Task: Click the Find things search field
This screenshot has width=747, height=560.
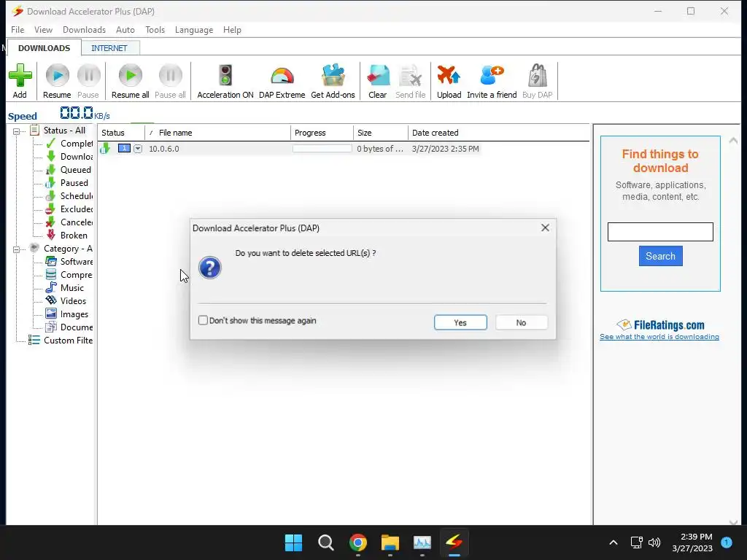Action: (660, 232)
